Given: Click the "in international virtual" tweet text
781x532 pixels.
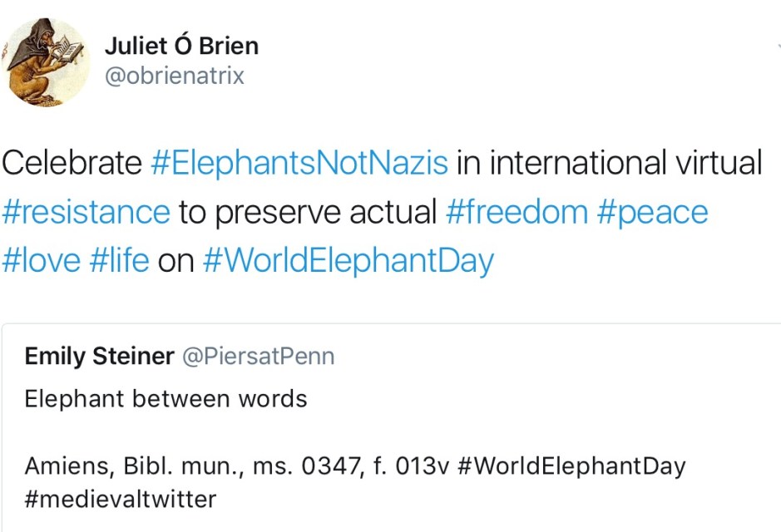Looking at the screenshot, I should pos(609,163).
